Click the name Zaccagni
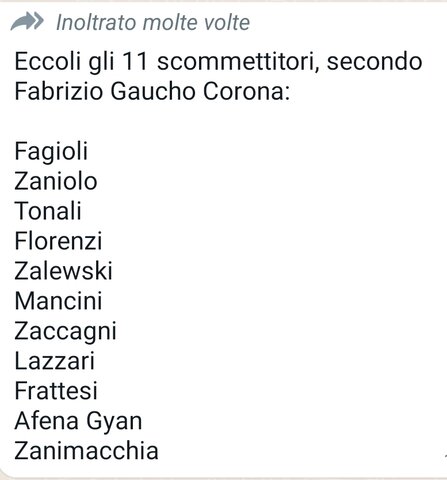The height and width of the screenshot is (480, 447). point(65,332)
